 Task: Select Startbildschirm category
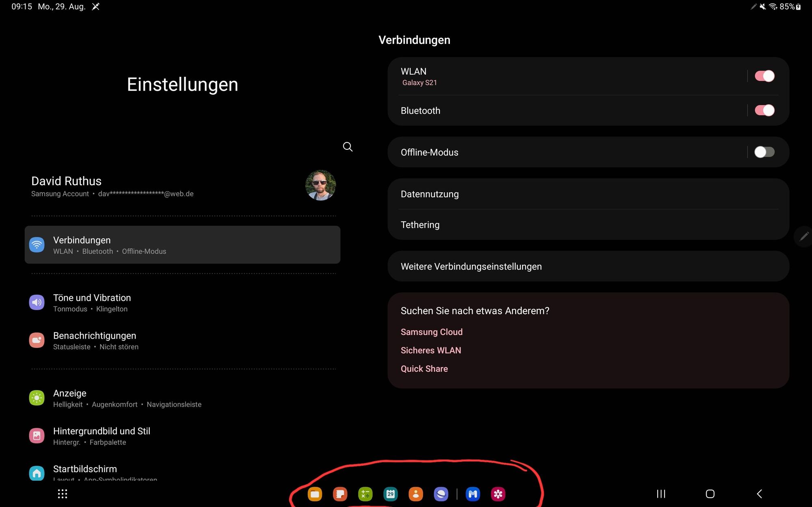[182, 471]
